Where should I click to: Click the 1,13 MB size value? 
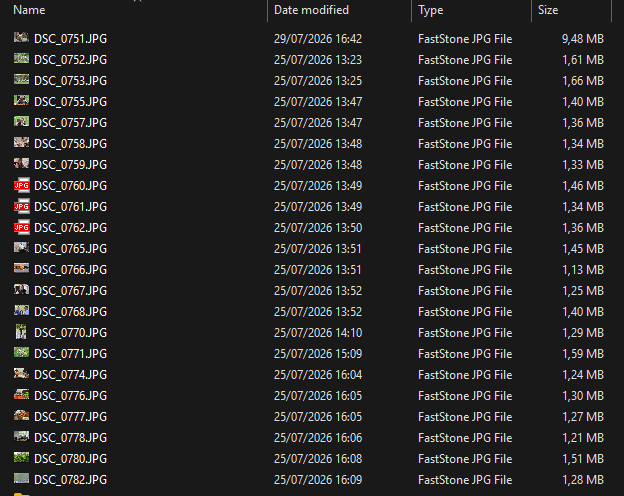(583, 270)
